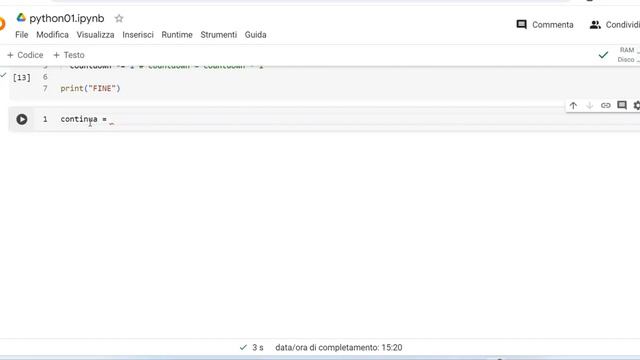Viewport: 640px width, 360px height.
Task: Add a comment to the cell using the cell toolbar
Action: point(622,105)
